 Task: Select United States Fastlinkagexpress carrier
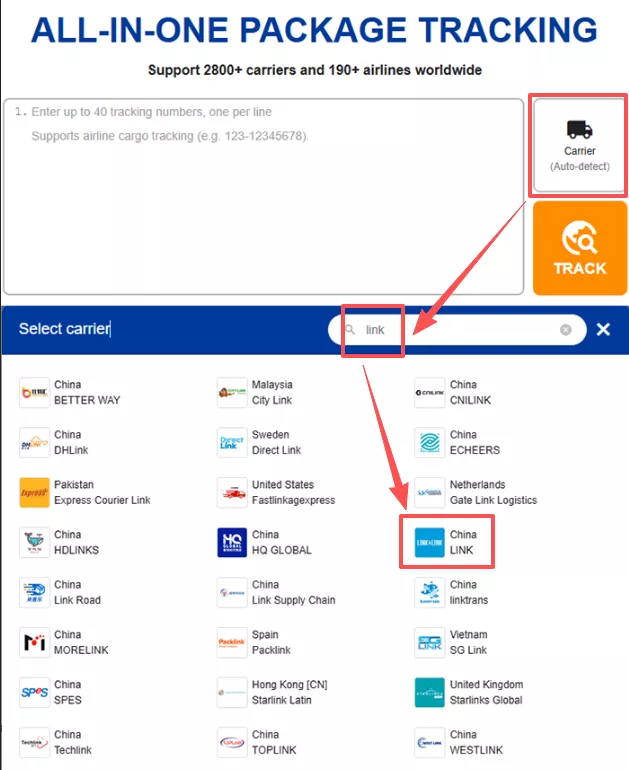(x=276, y=493)
